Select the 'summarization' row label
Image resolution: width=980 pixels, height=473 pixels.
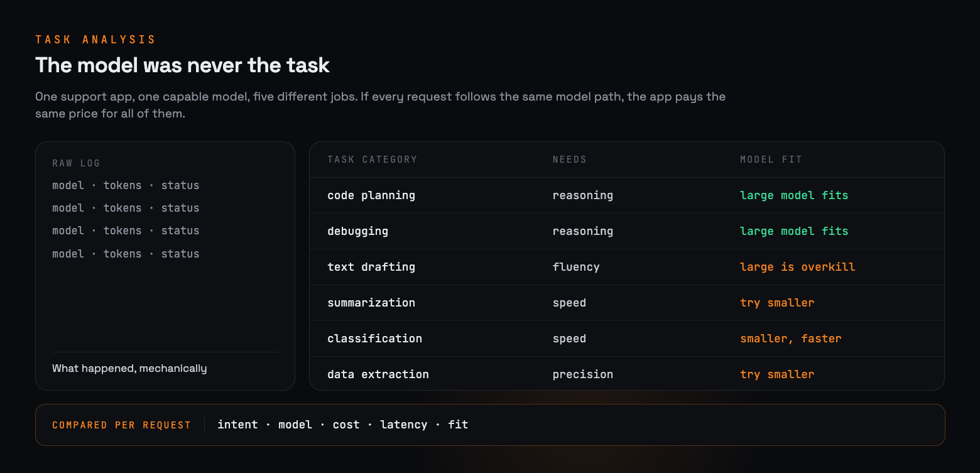point(371,303)
